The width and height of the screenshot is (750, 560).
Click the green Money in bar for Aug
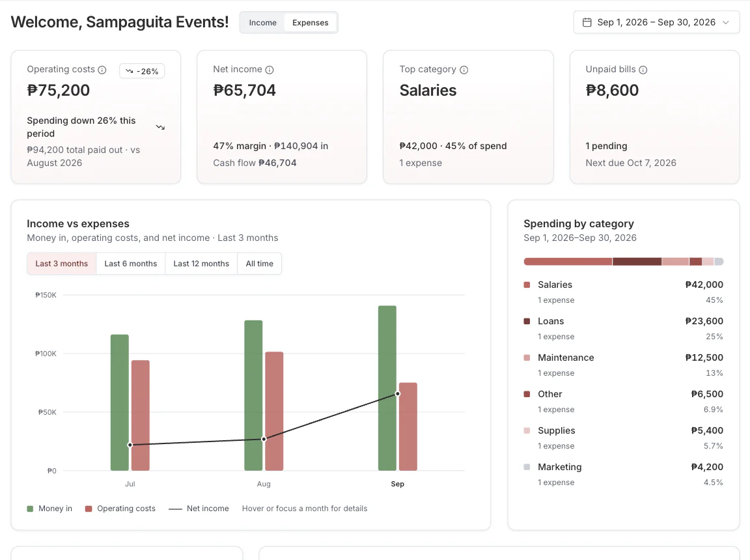(x=253, y=395)
